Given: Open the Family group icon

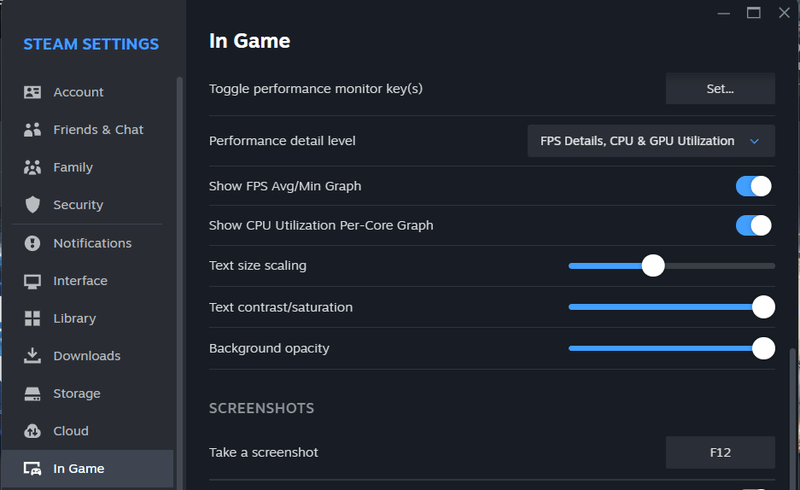Looking at the screenshot, I should pos(32,167).
